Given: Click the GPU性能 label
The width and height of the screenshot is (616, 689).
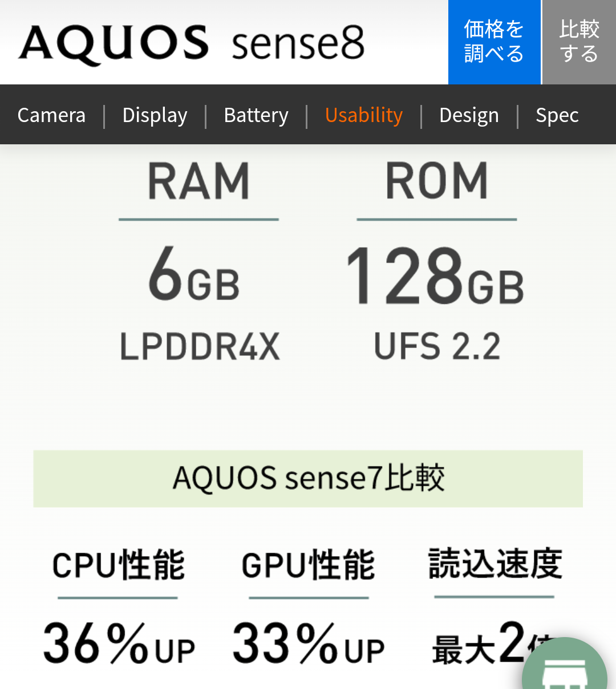Looking at the screenshot, I should click(x=308, y=565).
